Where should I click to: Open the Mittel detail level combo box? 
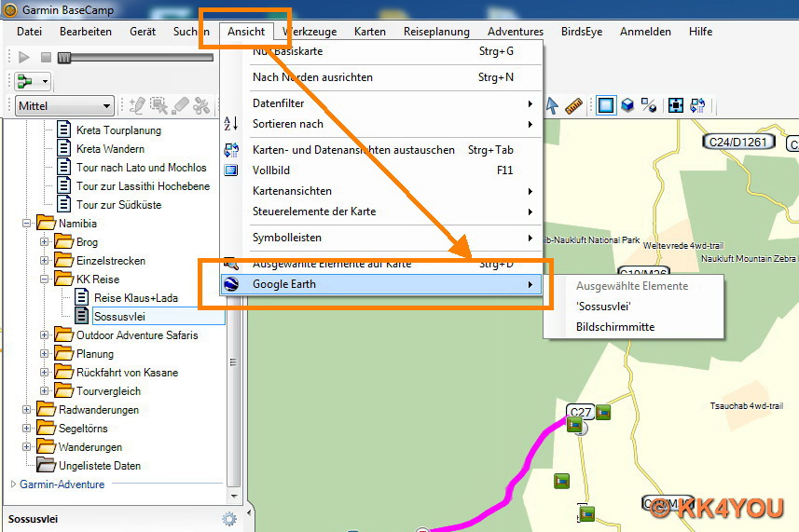coord(64,106)
